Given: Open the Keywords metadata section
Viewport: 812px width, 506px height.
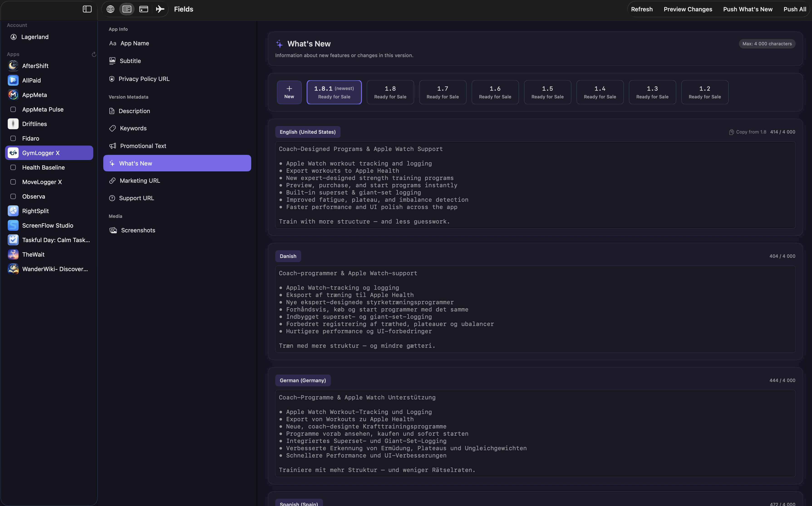Looking at the screenshot, I should (133, 128).
